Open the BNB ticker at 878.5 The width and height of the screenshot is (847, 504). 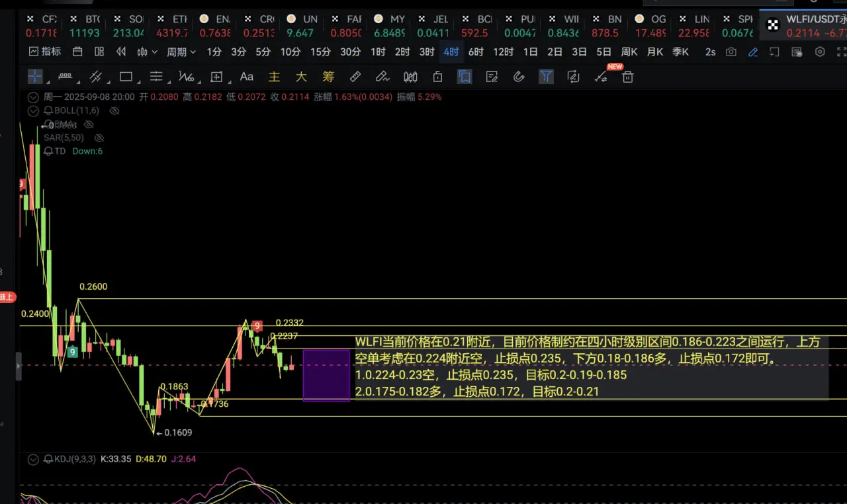click(605, 26)
